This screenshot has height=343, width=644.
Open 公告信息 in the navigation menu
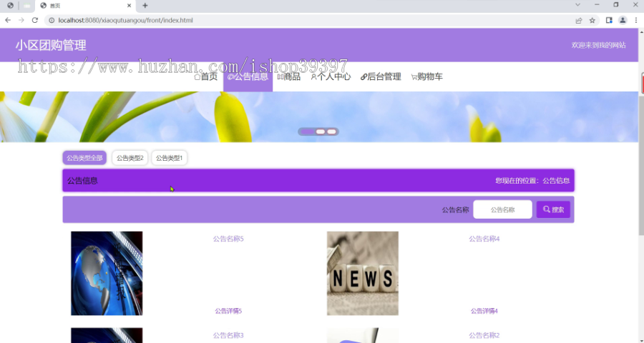coord(248,76)
